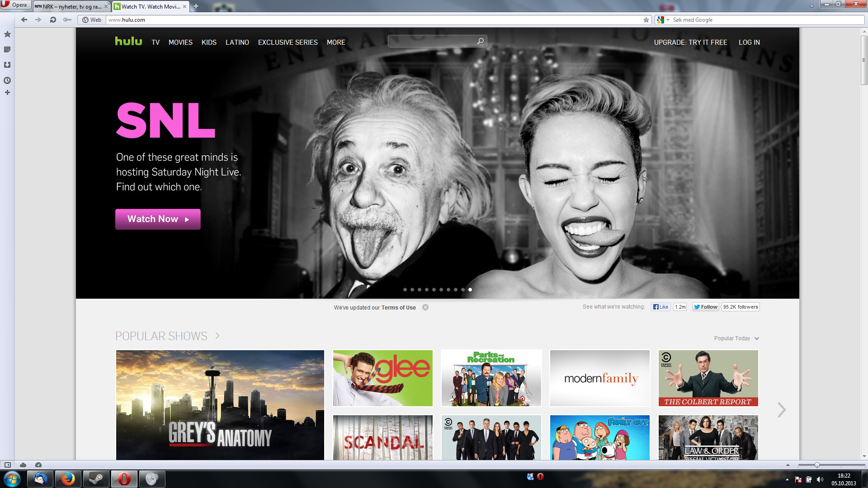868x488 pixels.
Task: Click UPGRADE: TRY IT FREE link
Action: [x=690, y=42]
